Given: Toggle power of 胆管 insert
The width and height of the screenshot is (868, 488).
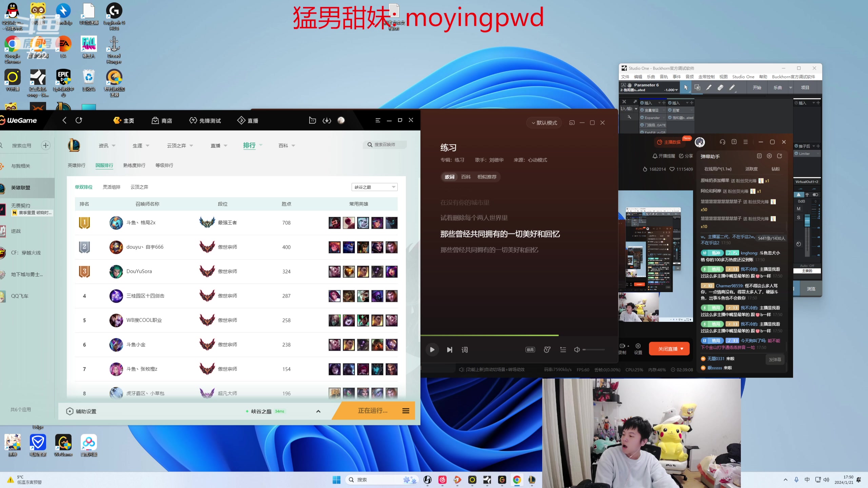Looking at the screenshot, I should (x=670, y=110).
